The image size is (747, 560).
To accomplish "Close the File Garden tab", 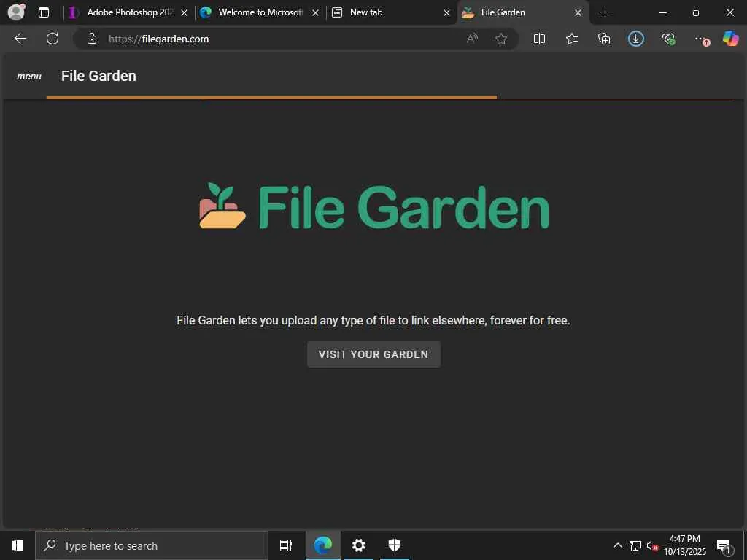I will click(578, 13).
